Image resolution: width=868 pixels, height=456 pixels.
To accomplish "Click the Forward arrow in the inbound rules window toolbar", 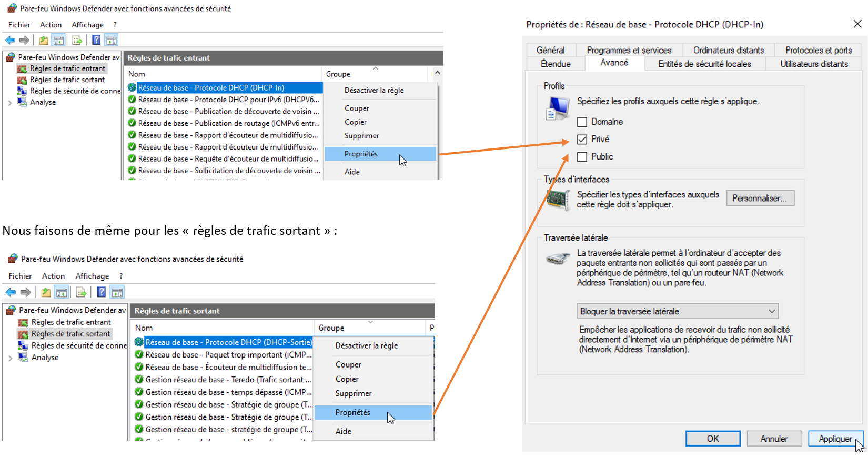I will click(24, 40).
